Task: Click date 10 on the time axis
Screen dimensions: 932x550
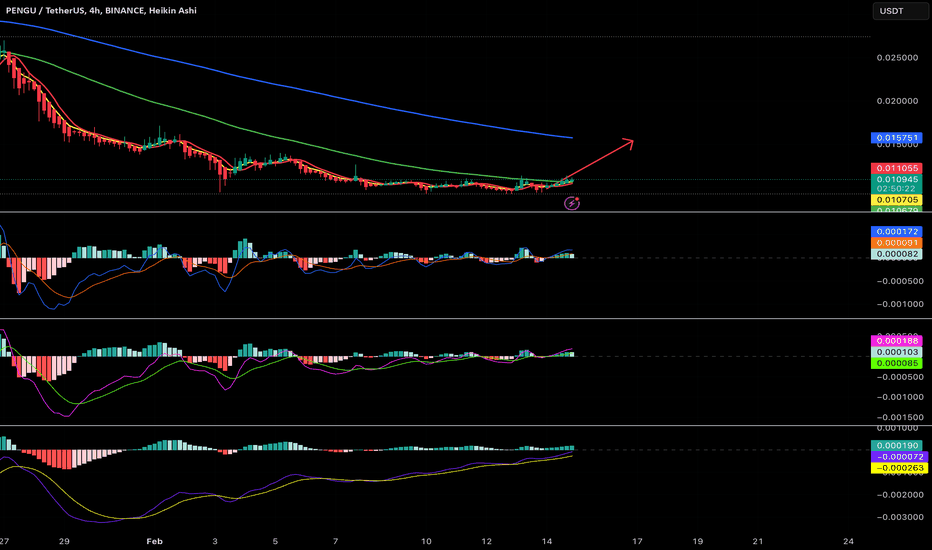Action: (x=426, y=541)
